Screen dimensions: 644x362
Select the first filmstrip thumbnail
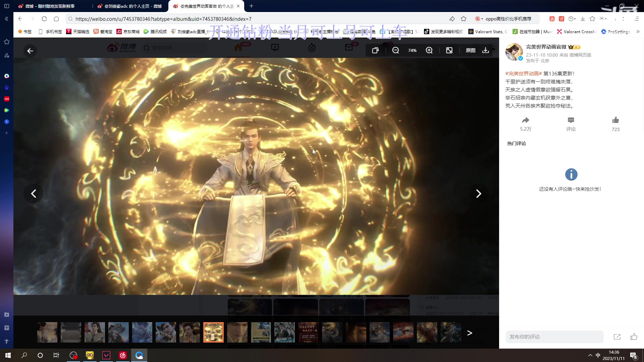[47, 333]
